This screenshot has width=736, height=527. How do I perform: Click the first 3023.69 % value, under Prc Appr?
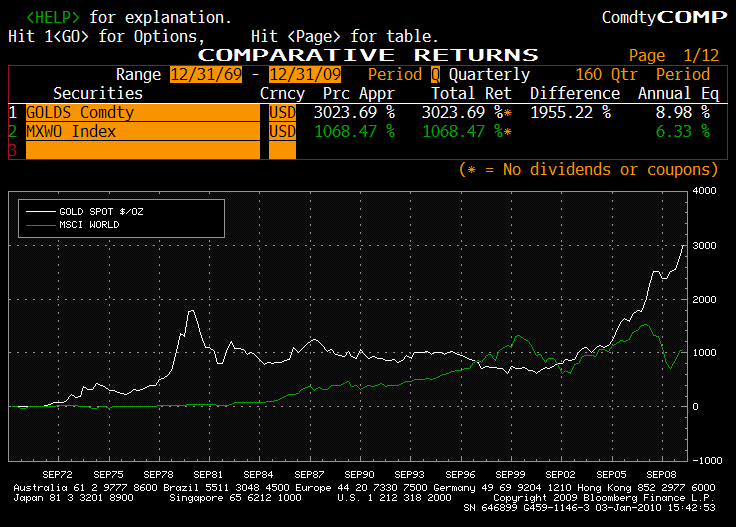pos(354,113)
